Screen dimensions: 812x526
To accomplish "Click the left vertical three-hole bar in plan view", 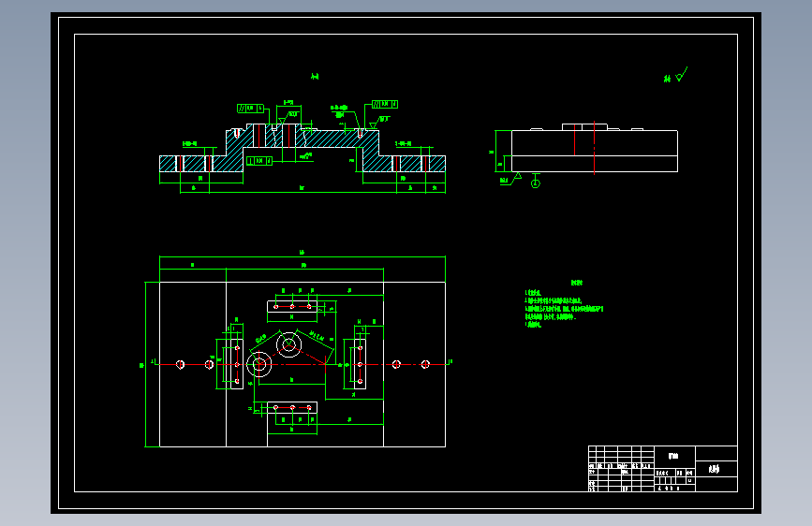I will point(237,364).
